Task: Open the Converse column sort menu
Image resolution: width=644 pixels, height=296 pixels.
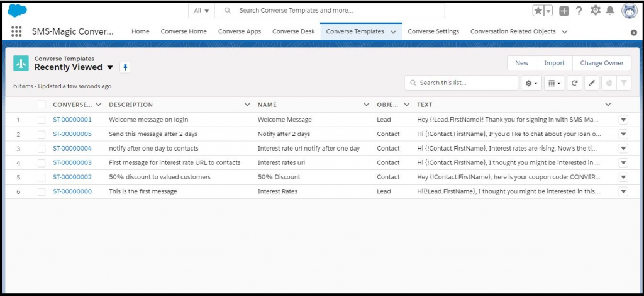Action: tap(98, 105)
